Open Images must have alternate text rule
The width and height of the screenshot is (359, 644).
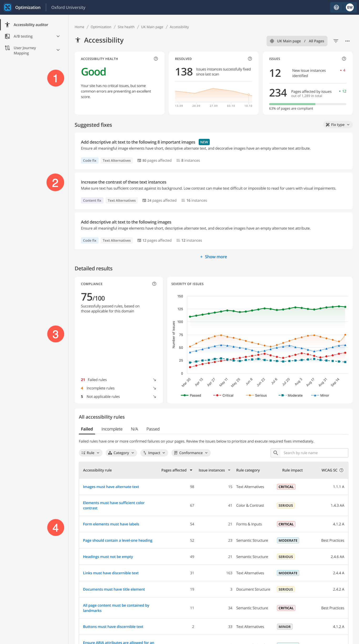(x=111, y=487)
